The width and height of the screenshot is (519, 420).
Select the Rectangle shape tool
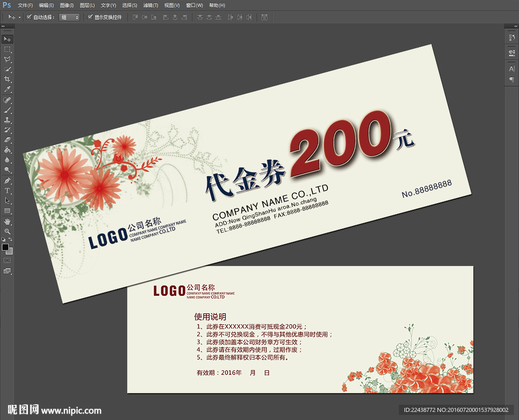(7, 211)
